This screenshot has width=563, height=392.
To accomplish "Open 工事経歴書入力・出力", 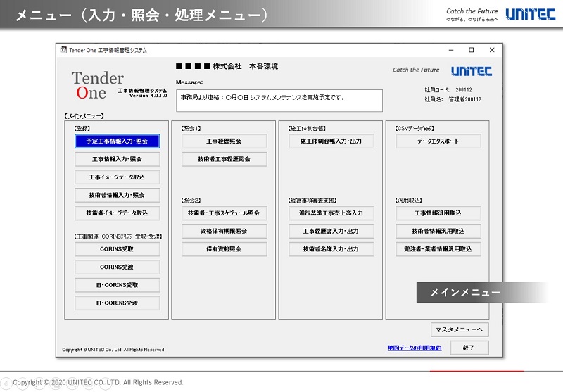I will click(331, 231).
